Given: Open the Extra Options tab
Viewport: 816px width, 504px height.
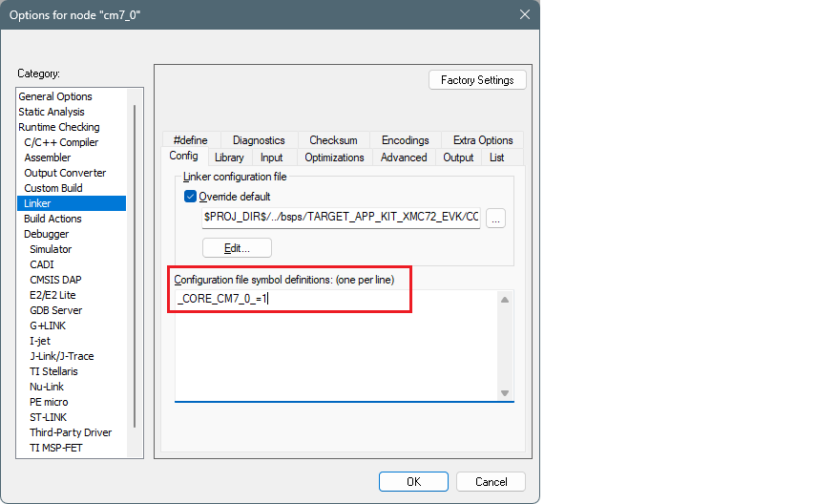Looking at the screenshot, I should (483, 140).
